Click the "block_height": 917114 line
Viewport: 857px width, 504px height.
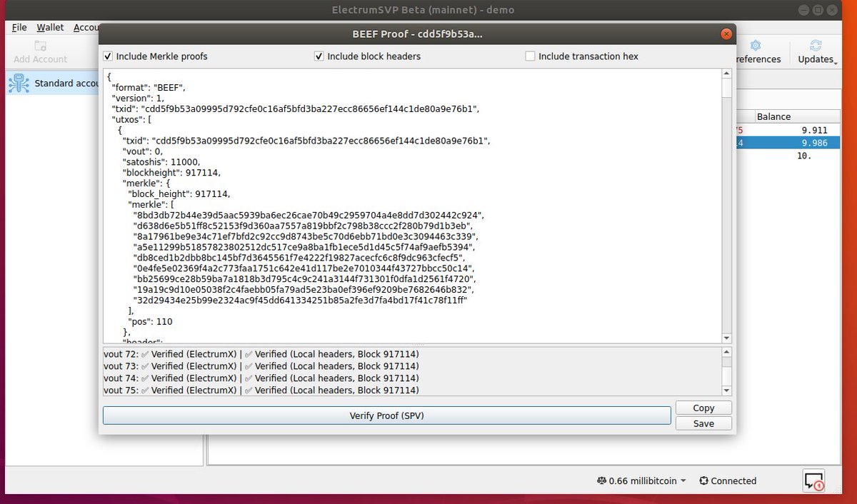click(x=179, y=194)
